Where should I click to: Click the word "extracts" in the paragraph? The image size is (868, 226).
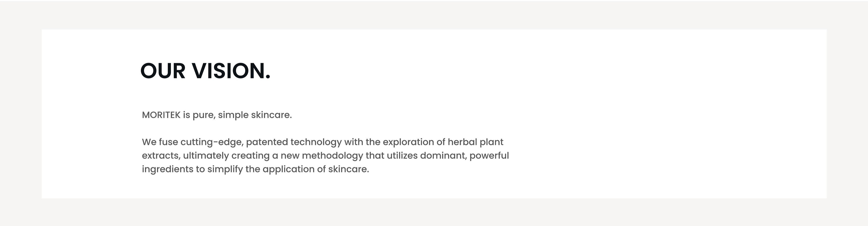pyautogui.click(x=161, y=156)
